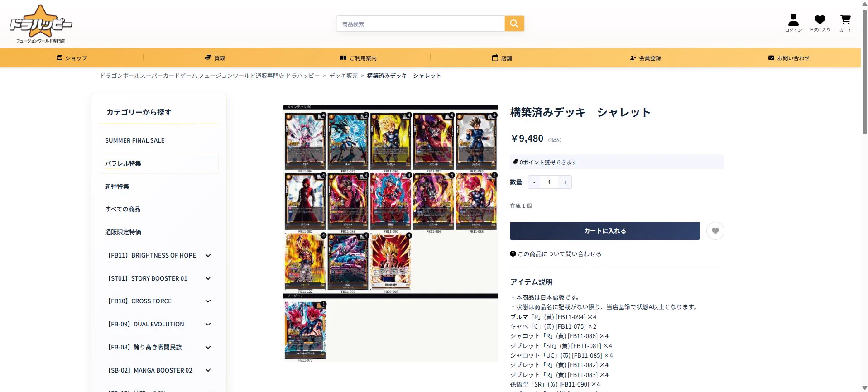868x392 pixels.
Task: Open the login person icon
Action: click(x=793, y=23)
